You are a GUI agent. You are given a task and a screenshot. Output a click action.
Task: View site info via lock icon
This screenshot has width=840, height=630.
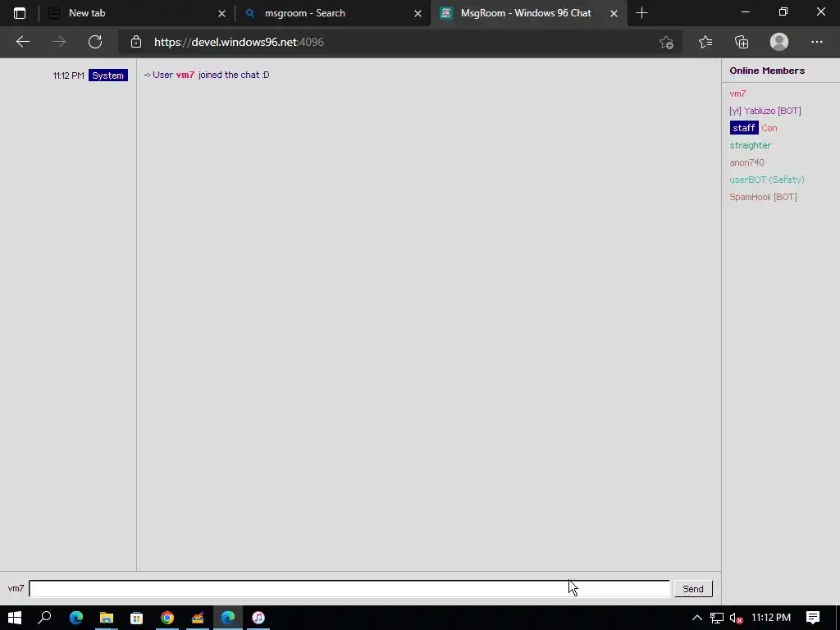136,42
